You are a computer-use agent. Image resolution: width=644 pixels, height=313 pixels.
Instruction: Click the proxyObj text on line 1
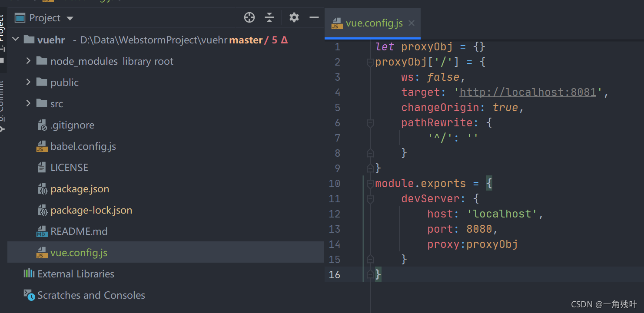coord(427,46)
